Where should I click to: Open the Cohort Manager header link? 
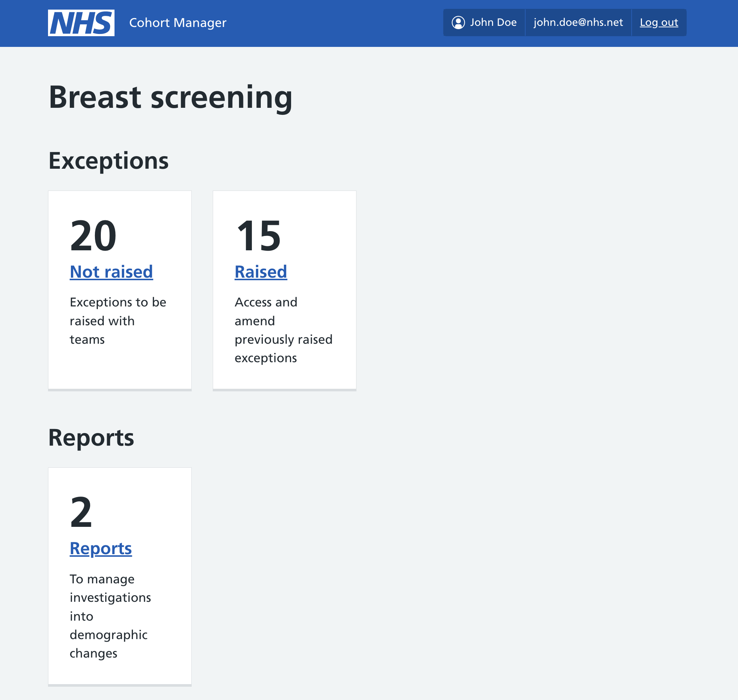pyautogui.click(x=178, y=23)
